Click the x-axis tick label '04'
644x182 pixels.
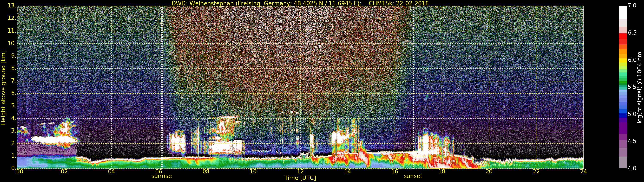(x=111, y=172)
